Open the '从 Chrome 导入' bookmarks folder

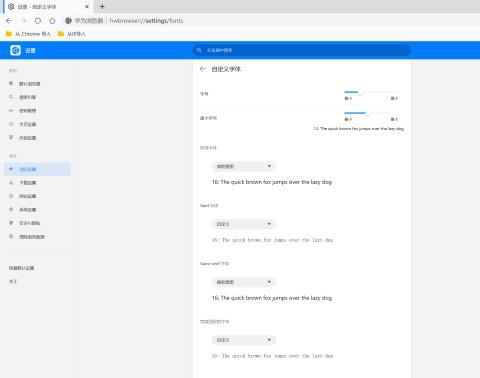(x=28, y=34)
